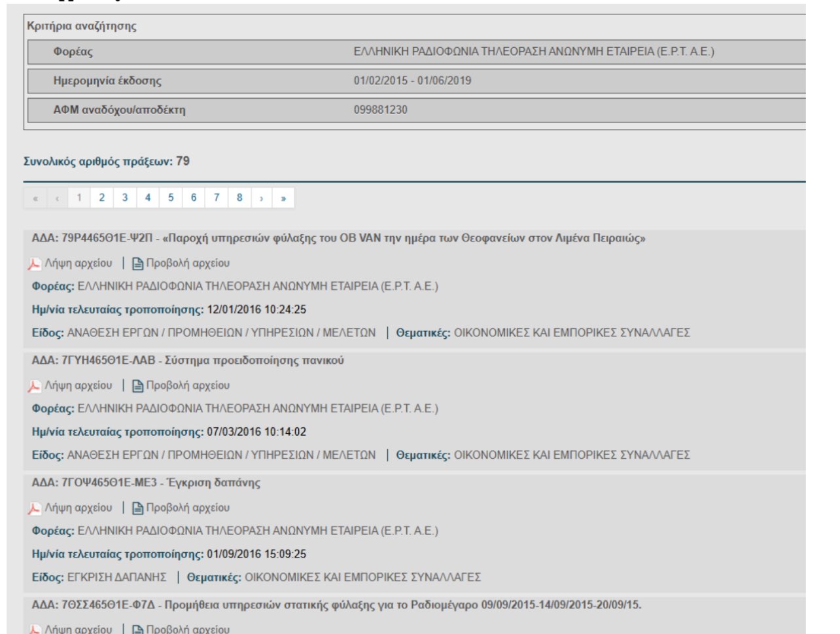
Task: Click view icon for Έγκριση δαπάνης decision
Action: (137, 508)
